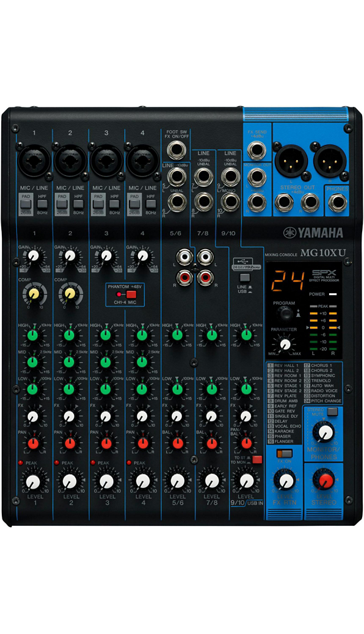Click the LEVEL knob for channel 3
364x634 pixels.
(106, 481)
